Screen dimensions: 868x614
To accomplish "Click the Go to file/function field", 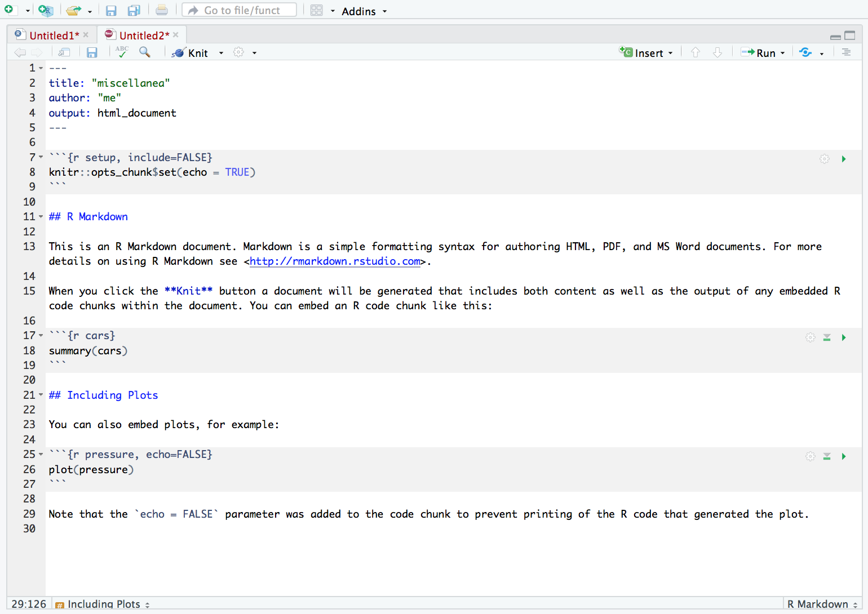I will (x=240, y=11).
